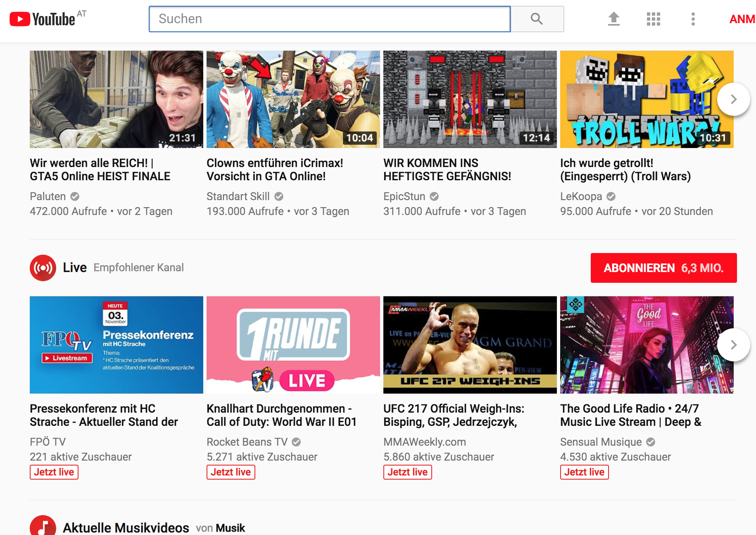Viewport: 756px width, 535px height.
Task: Click Paluten's verified badge
Action: [75, 196]
